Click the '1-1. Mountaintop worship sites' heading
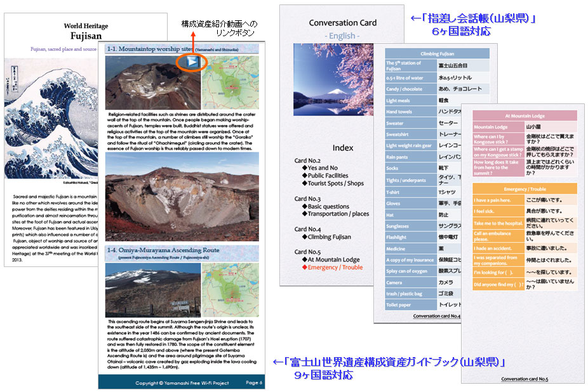Viewport: 588px width, 392px height. pos(150,49)
